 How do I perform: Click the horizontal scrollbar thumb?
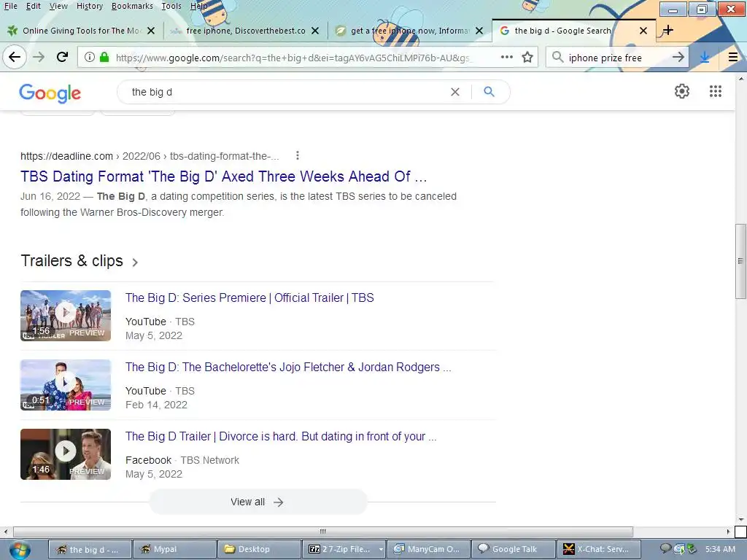point(323,532)
